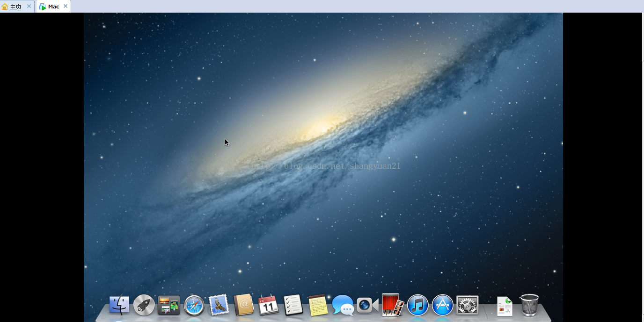Open Messages speech bubble icon

[343, 306]
